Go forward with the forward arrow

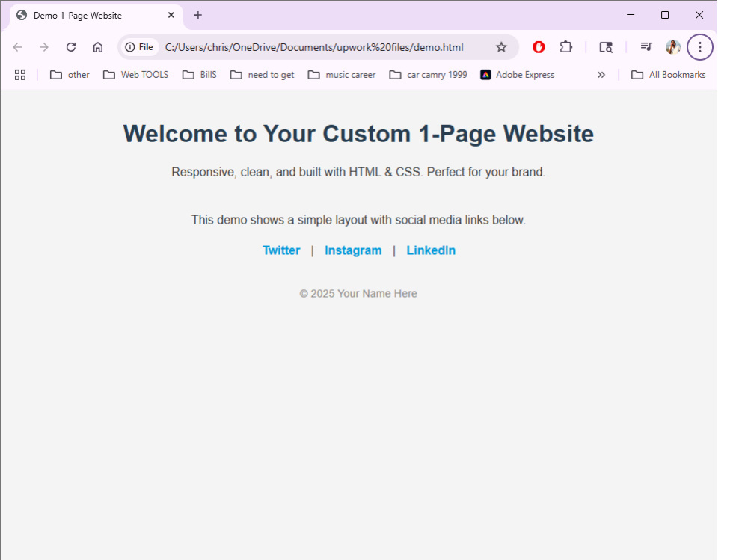(x=44, y=47)
